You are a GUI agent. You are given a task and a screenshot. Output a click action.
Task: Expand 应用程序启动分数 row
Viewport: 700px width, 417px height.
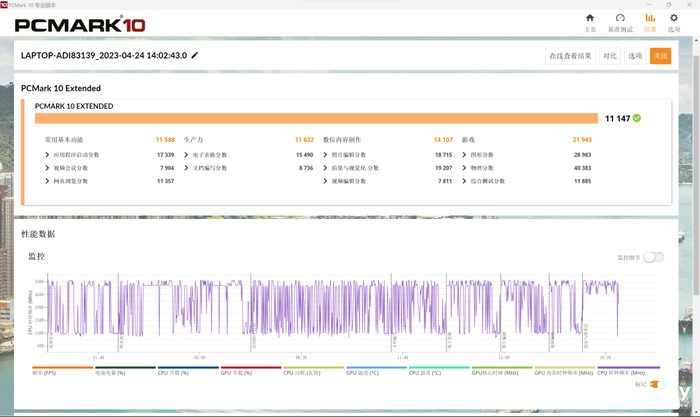[x=47, y=154]
